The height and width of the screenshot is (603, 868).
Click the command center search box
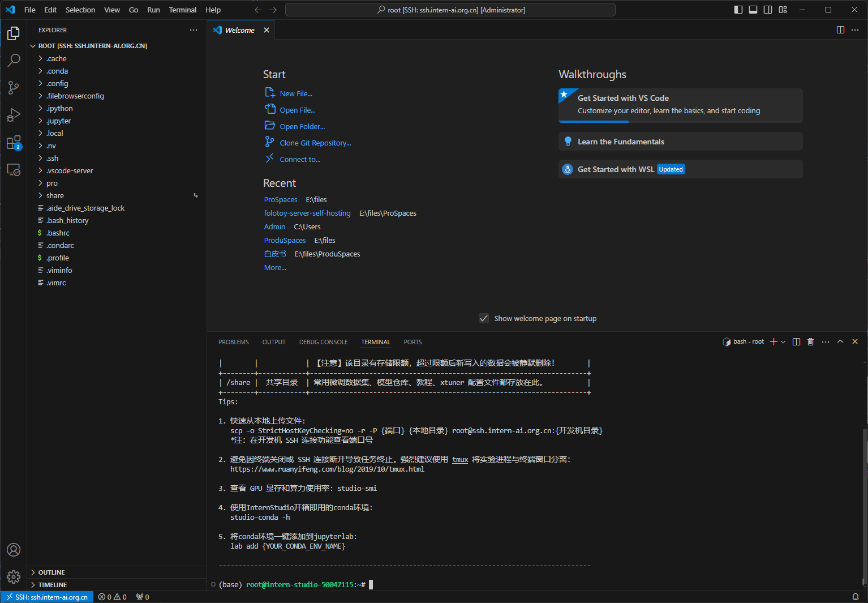450,10
